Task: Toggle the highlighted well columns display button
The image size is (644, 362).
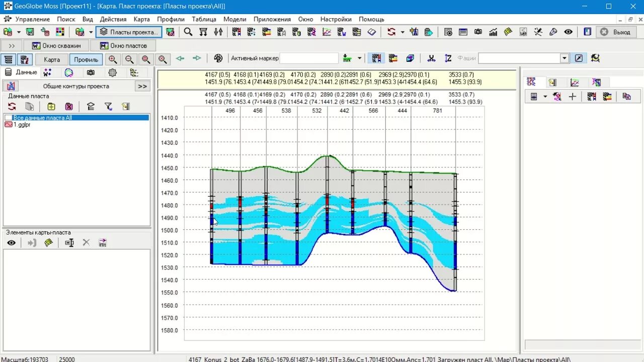Action: [376, 58]
